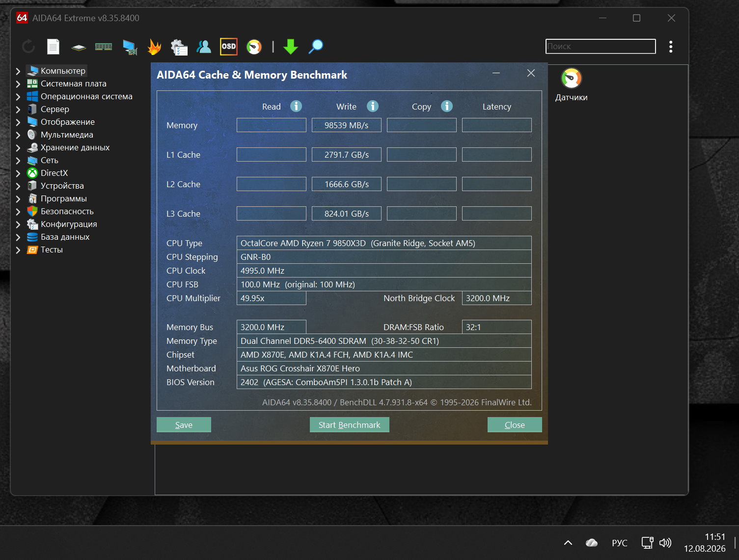Click the CPU Clock value 4995.0 MHz
The height and width of the screenshot is (560, 739).
pyautogui.click(x=384, y=271)
